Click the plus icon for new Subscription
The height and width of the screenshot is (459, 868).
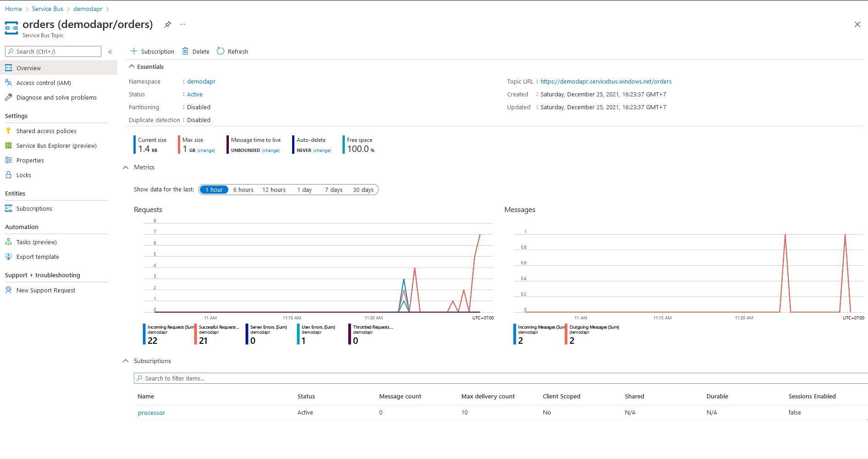134,51
